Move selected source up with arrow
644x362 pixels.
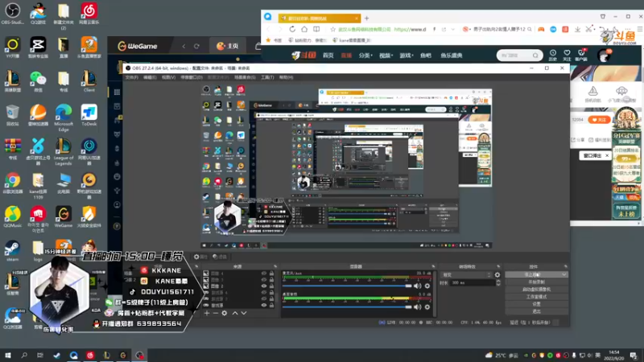pos(235,313)
